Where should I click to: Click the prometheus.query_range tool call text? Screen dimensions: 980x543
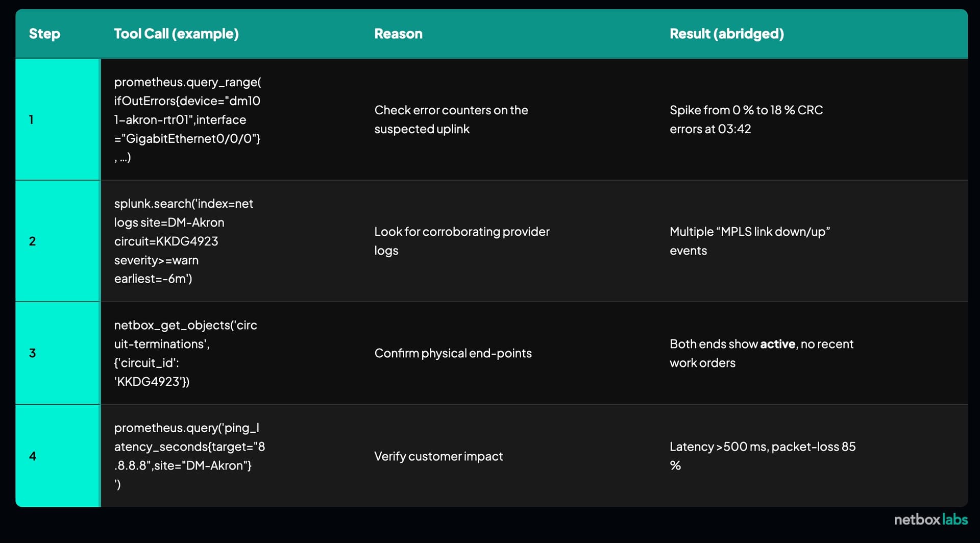point(187,119)
